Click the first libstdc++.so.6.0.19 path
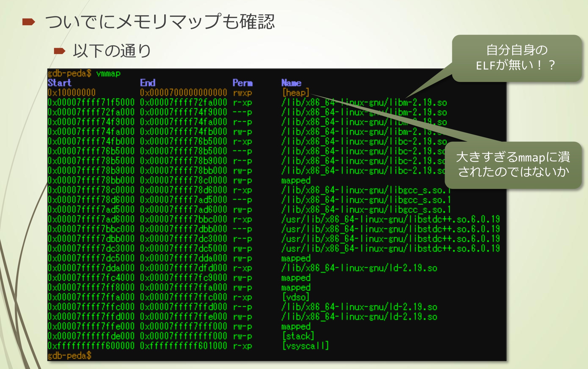This screenshot has height=369, width=588. (x=390, y=219)
